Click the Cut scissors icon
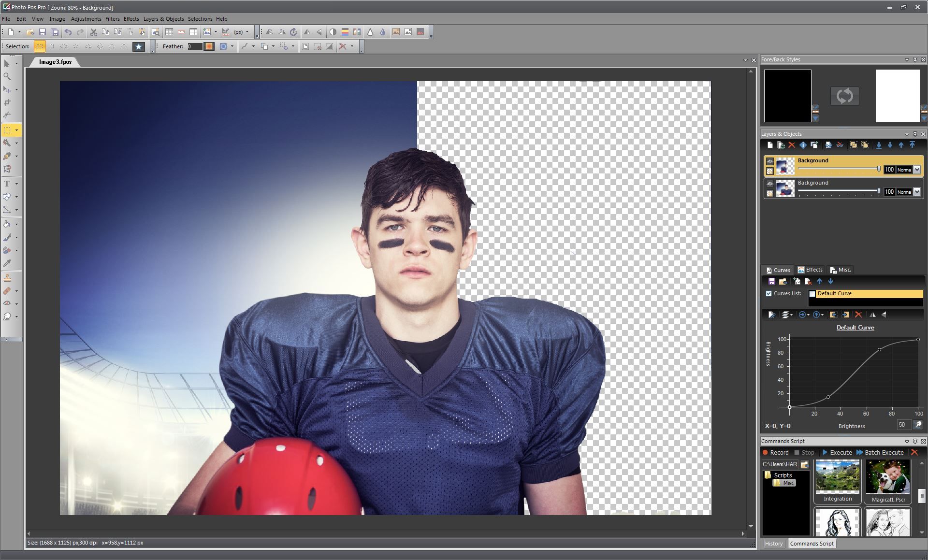928x560 pixels. tap(94, 32)
